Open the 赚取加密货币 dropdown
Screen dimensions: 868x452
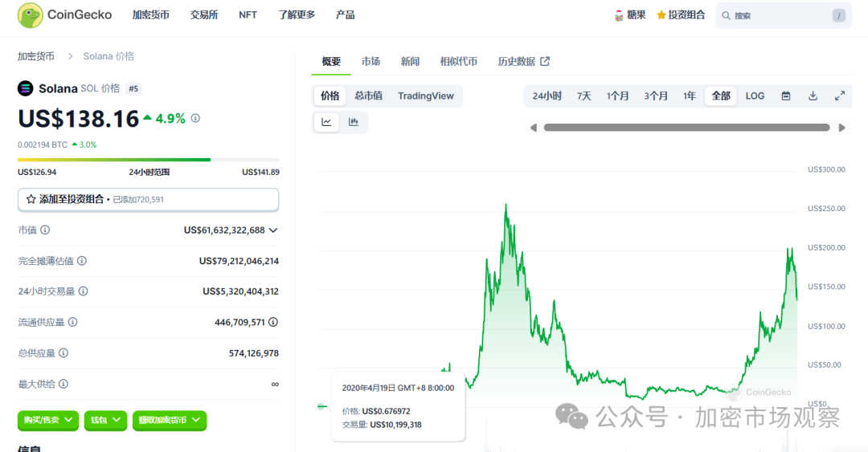[170, 421]
